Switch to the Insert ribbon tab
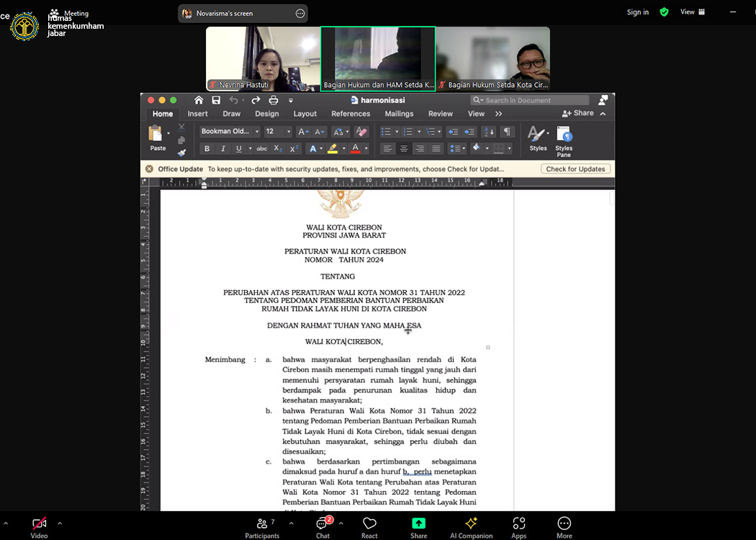This screenshot has height=540, width=756. pos(197,114)
